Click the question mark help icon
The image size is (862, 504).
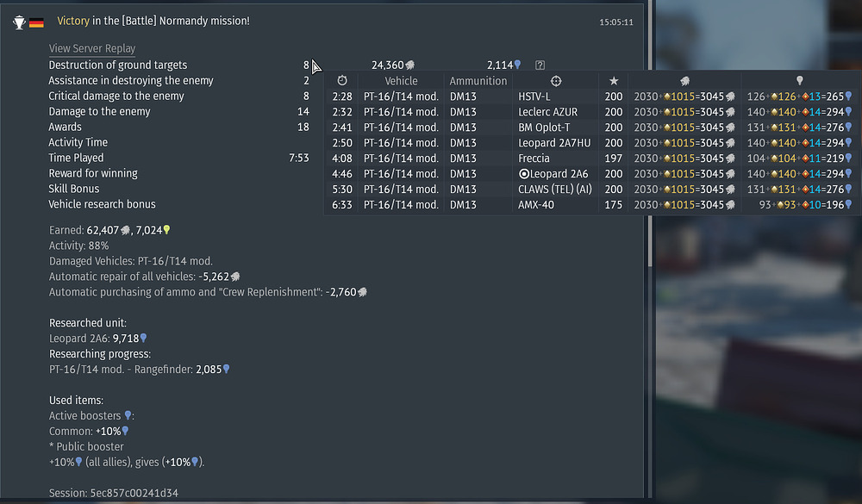click(x=540, y=65)
